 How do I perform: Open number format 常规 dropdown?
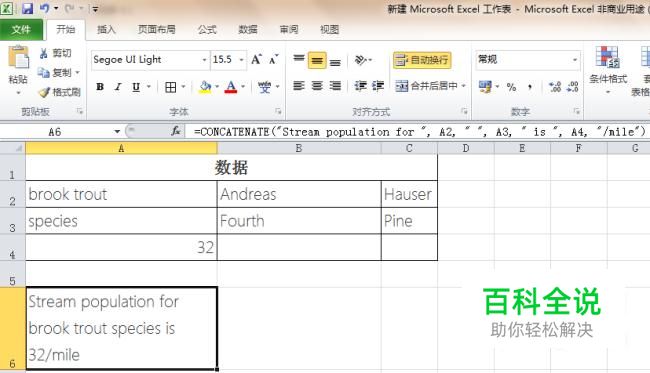point(575,60)
